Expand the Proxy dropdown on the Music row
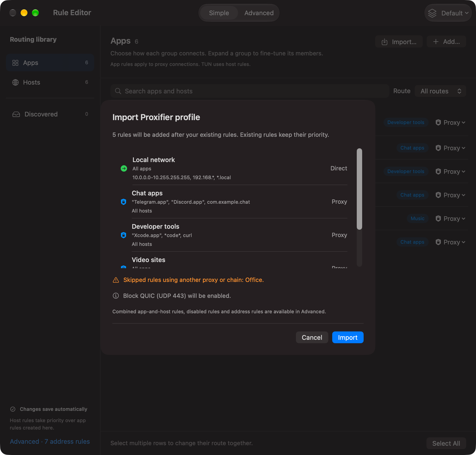The image size is (476, 455). pyautogui.click(x=450, y=219)
